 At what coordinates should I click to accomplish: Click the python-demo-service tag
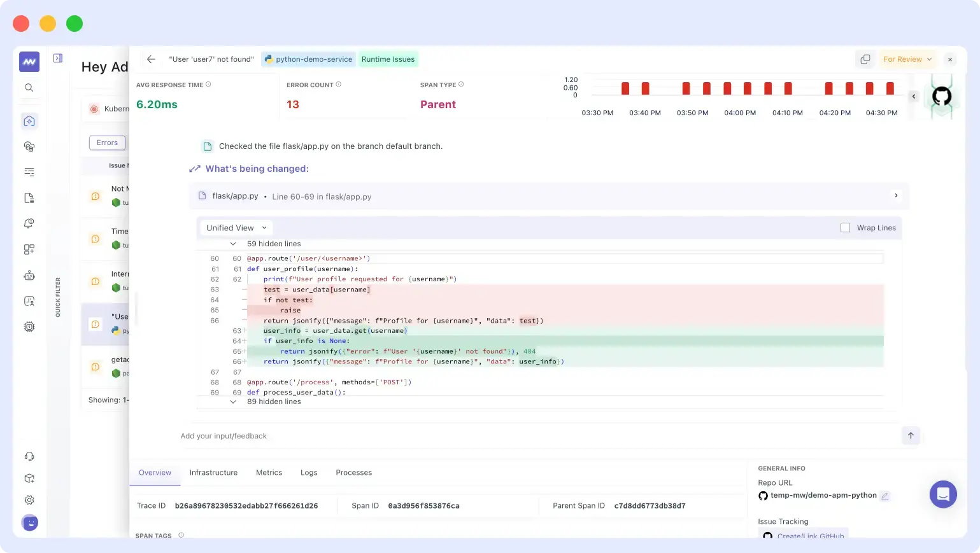tap(308, 59)
